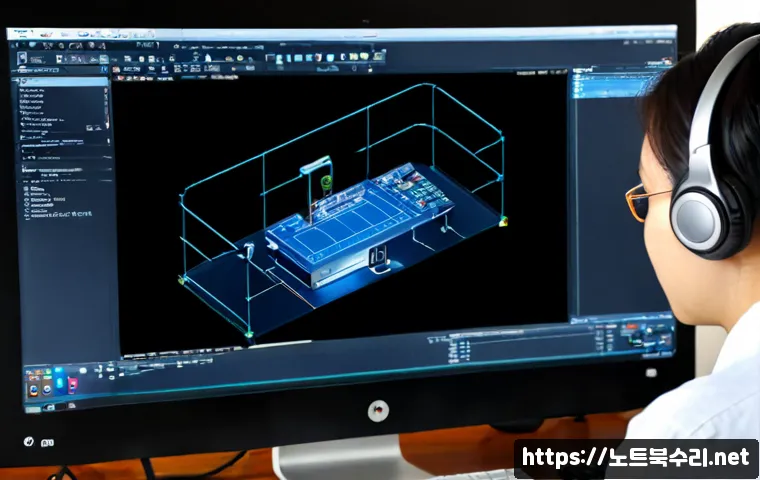Click the white cone-shaped icon in top toolbar
This screenshot has width=760, height=480.
[x=208, y=58]
